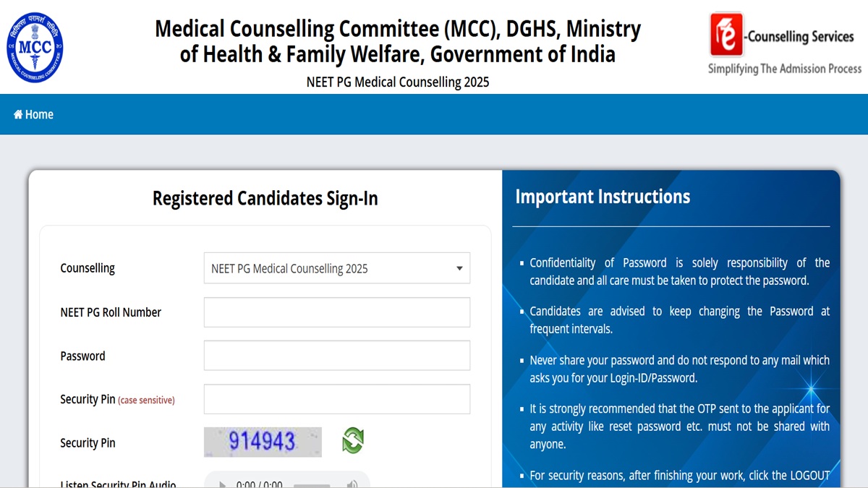Click the captcha image showing 914943
Screen dimensions: 868x488
[x=263, y=442]
